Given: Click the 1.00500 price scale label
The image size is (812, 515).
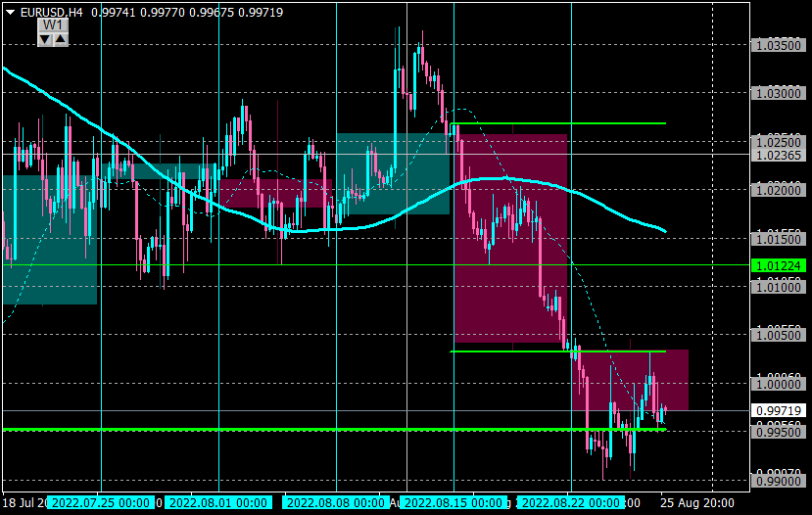Looking at the screenshot, I should tap(779, 336).
